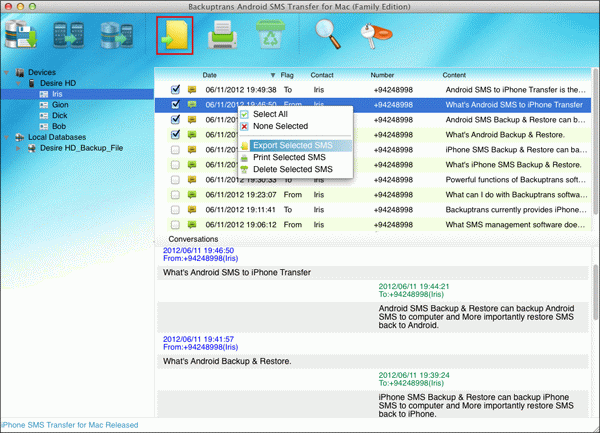Click the Conversations pane vertical scrollbar
This screenshot has width=600, height=433.
pyautogui.click(x=595, y=291)
